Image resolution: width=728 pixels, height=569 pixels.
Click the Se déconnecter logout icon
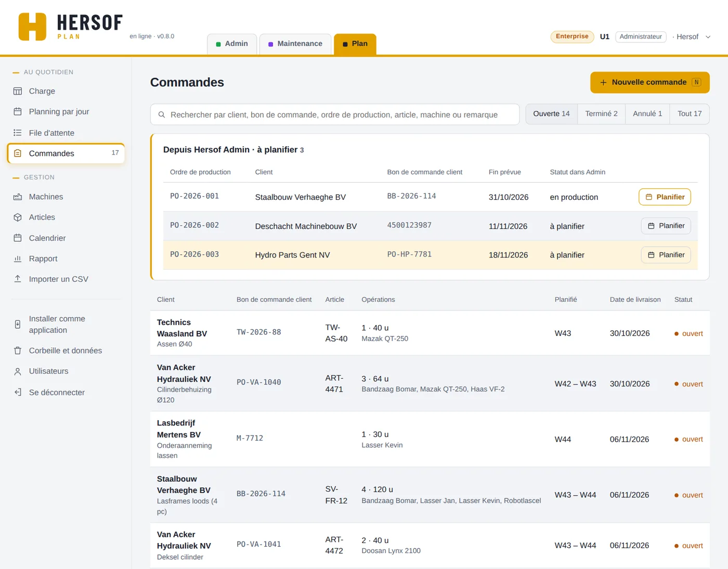click(18, 392)
